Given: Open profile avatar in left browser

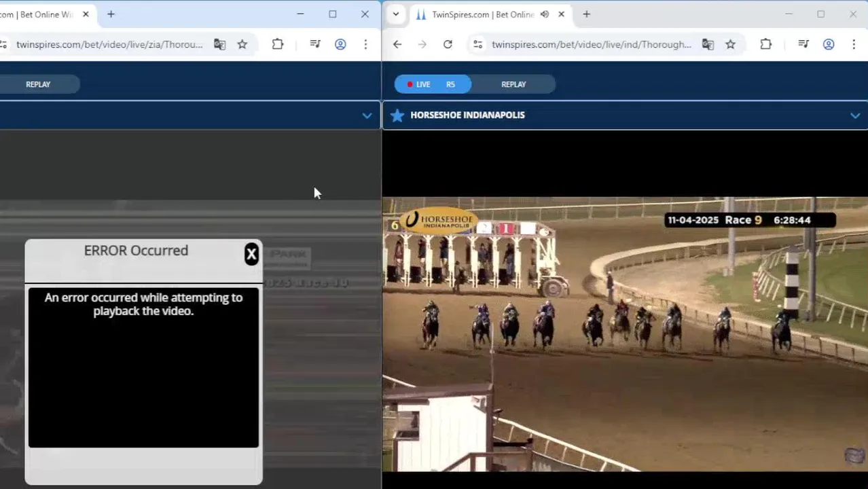Looking at the screenshot, I should [340, 44].
